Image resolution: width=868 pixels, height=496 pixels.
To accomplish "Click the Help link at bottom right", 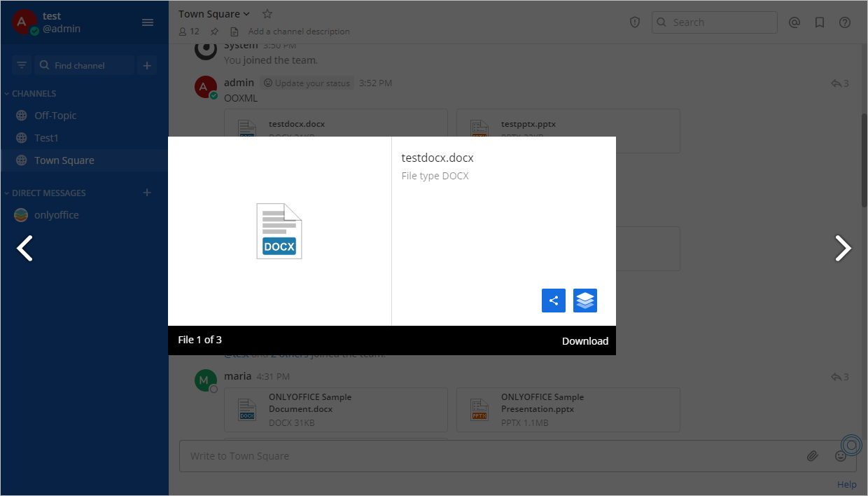I will click(x=846, y=483).
